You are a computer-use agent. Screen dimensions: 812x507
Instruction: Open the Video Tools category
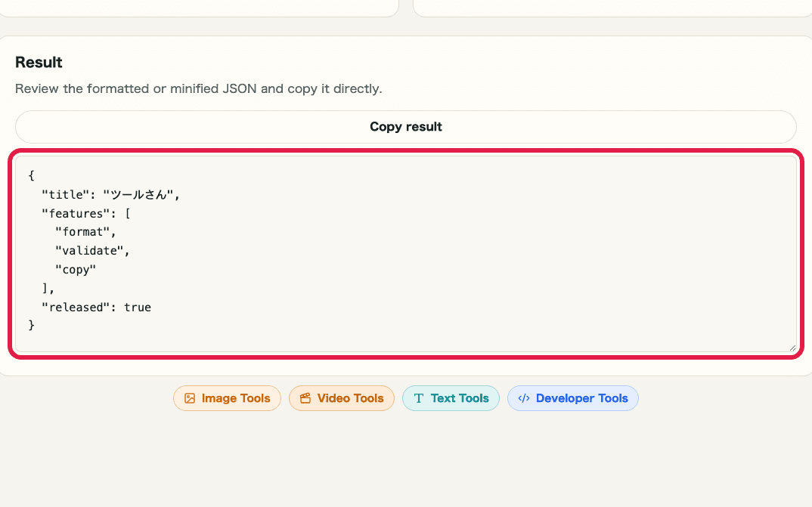(x=341, y=398)
